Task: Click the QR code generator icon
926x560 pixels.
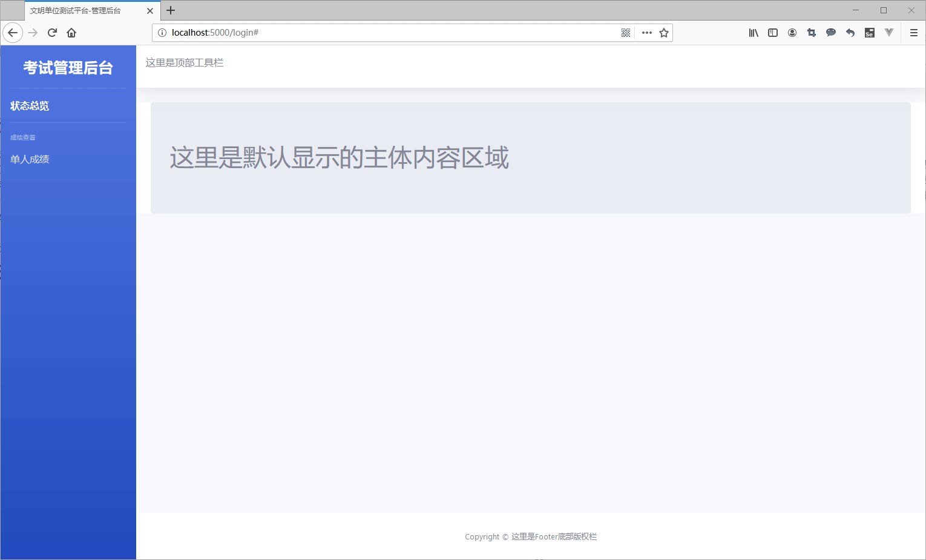Action: [625, 33]
